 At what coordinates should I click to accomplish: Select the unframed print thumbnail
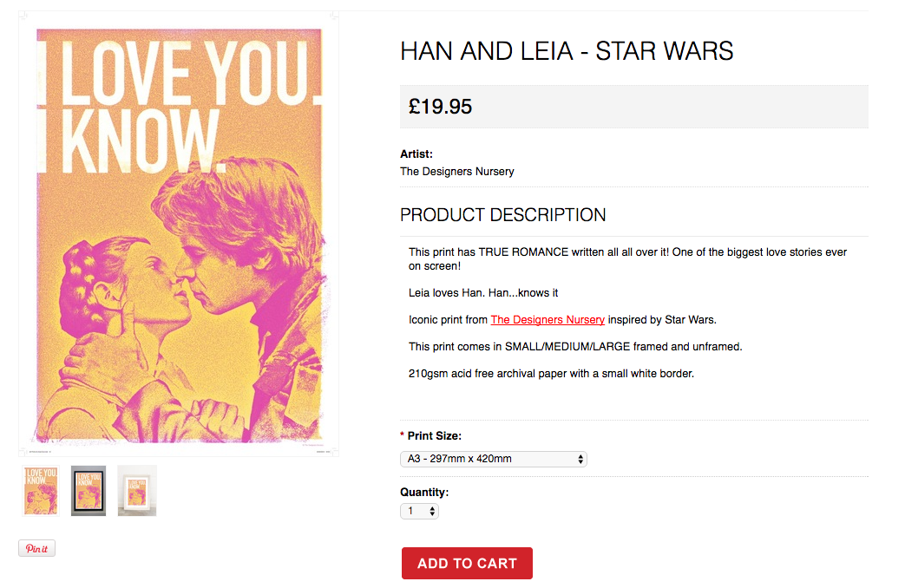pos(40,491)
